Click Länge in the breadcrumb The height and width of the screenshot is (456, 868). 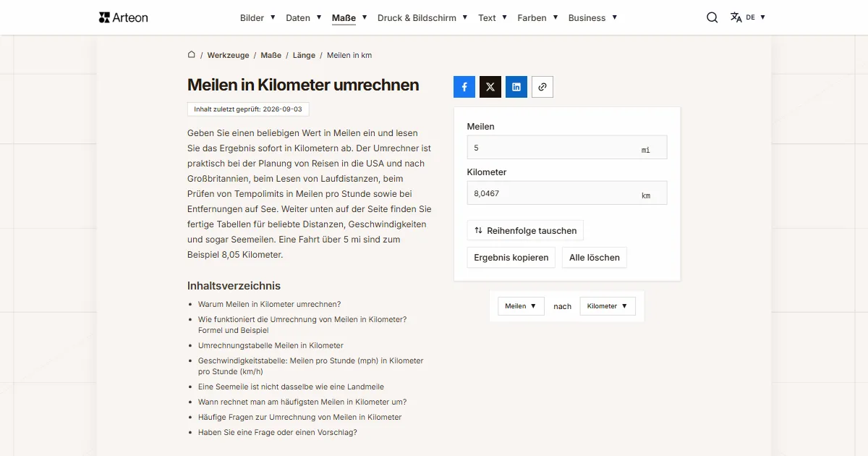point(304,55)
